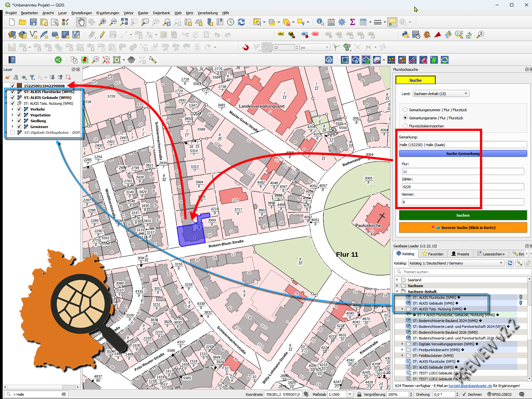Open the Projekt menu
The height and width of the screenshot is (399, 532).
(x=11, y=13)
